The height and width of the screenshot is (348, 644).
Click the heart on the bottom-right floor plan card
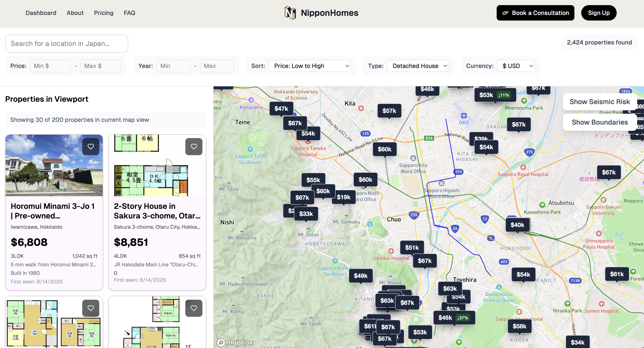[x=194, y=308]
